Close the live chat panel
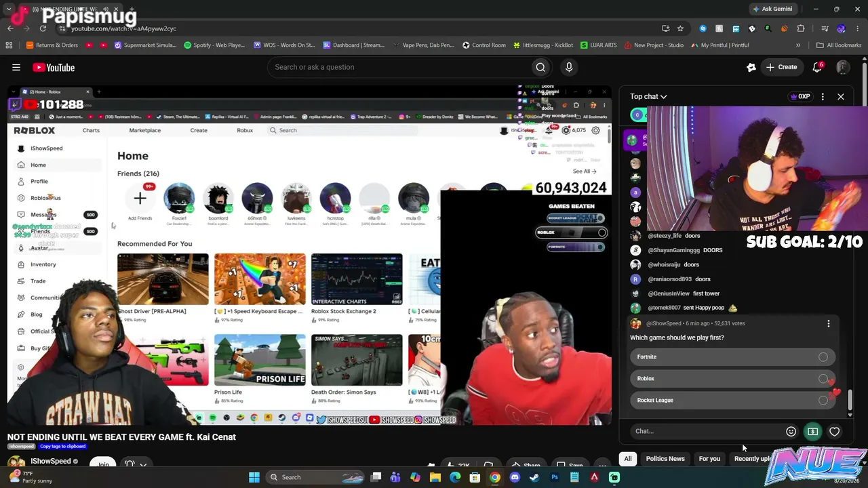This screenshot has height=488, width=868. 841,97
